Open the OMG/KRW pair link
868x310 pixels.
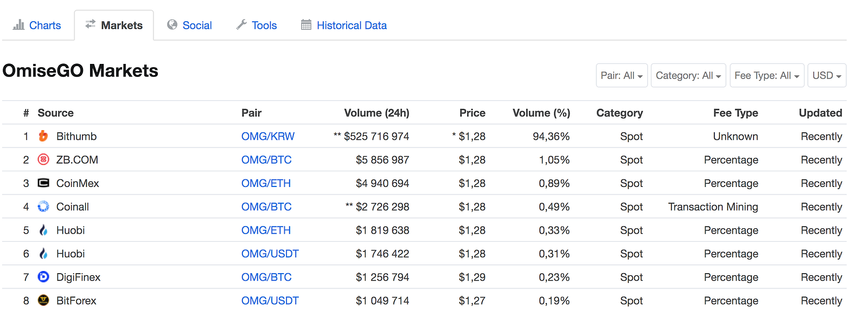[268, 137]
